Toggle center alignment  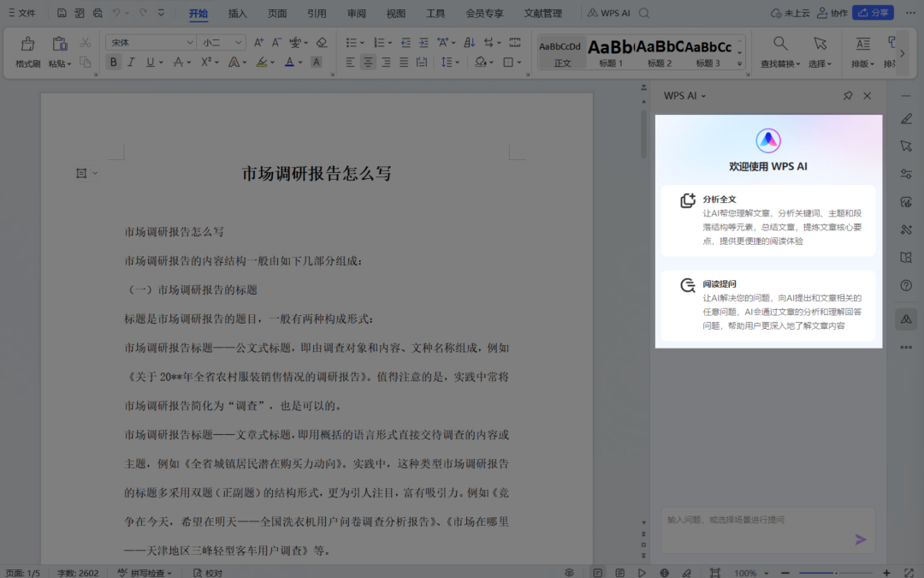368,62
